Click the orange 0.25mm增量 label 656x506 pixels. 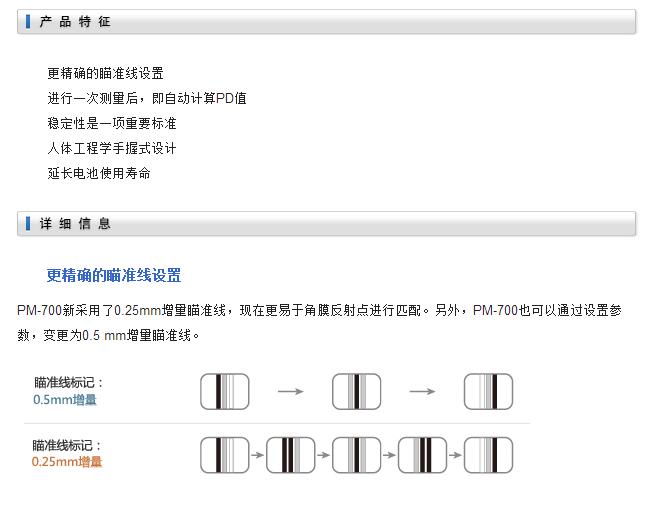click(67, 462)
